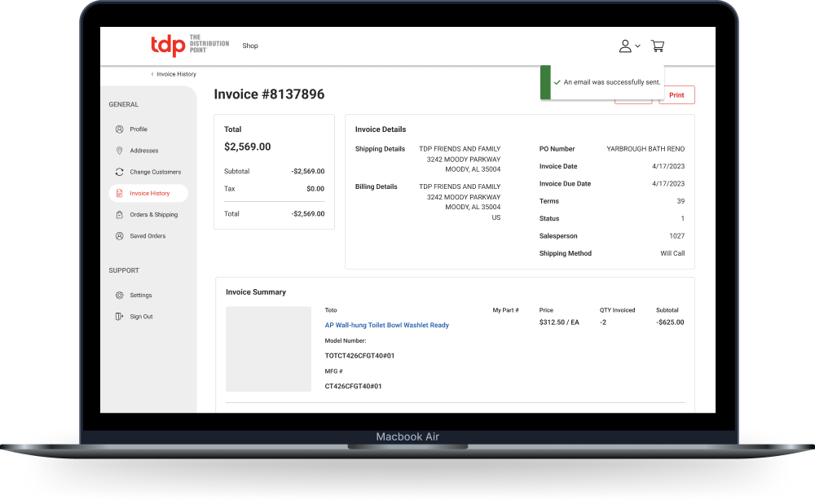Click the Change Customers refresh icon
815x504 pixels.
[119, 172]
